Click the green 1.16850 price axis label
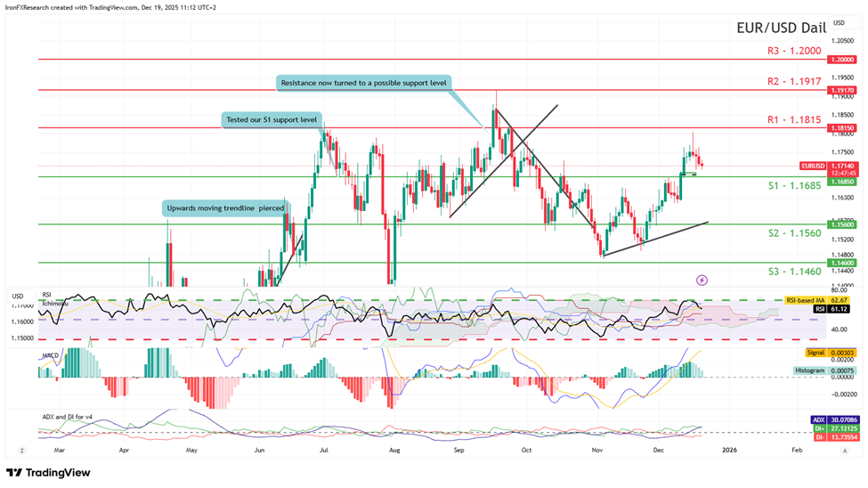Screen dimensions: 868x488 (841, 181)
